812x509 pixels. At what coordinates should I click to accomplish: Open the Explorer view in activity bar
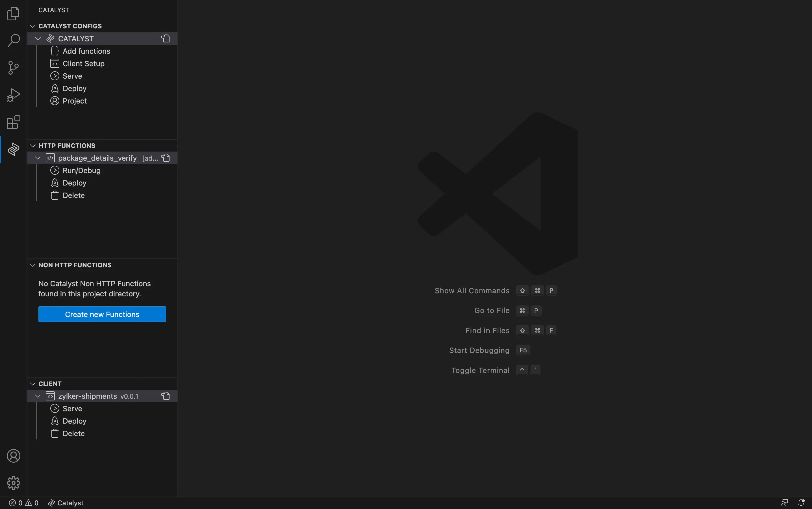click(x=14, y=14)
